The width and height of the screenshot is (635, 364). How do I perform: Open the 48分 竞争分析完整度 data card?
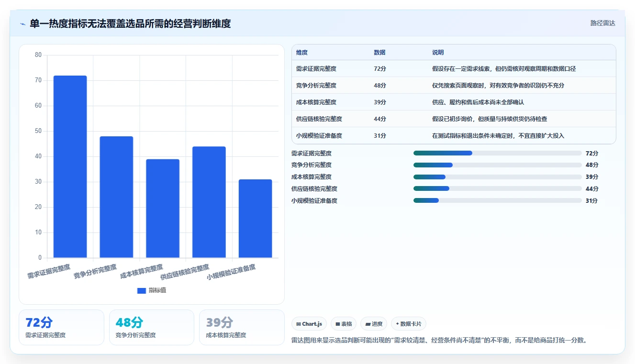coord(152,327)
